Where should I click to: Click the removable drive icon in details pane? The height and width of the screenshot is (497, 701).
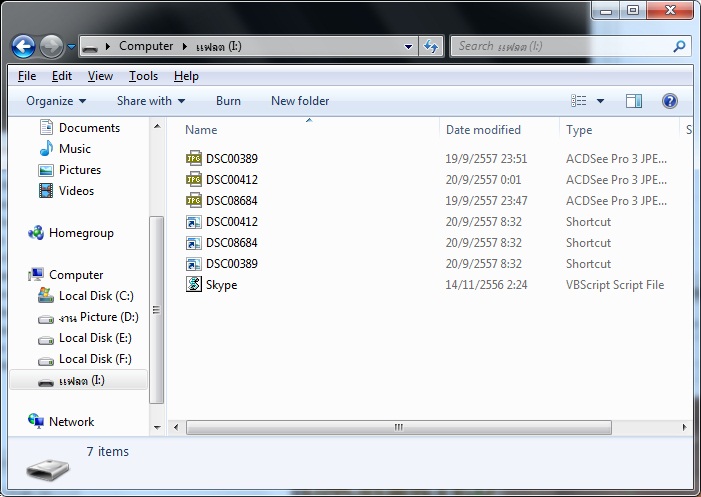point(47,469)
